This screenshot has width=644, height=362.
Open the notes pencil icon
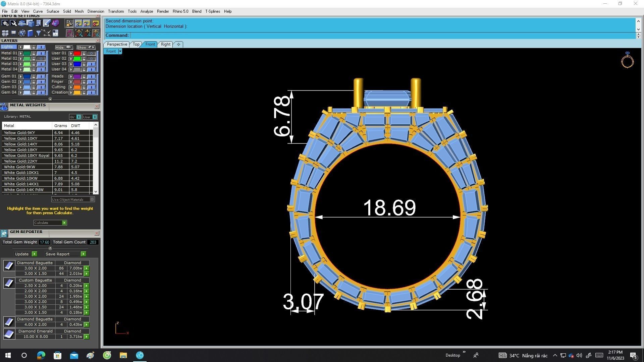click(x=47, y=23)
